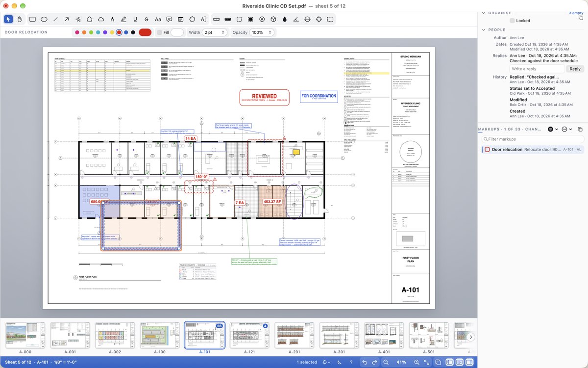The height and width of the screenshot is (368, 588).
Task: Toggle the right inspector panel button
Action: pyautogui.click(x=469, y=362)
